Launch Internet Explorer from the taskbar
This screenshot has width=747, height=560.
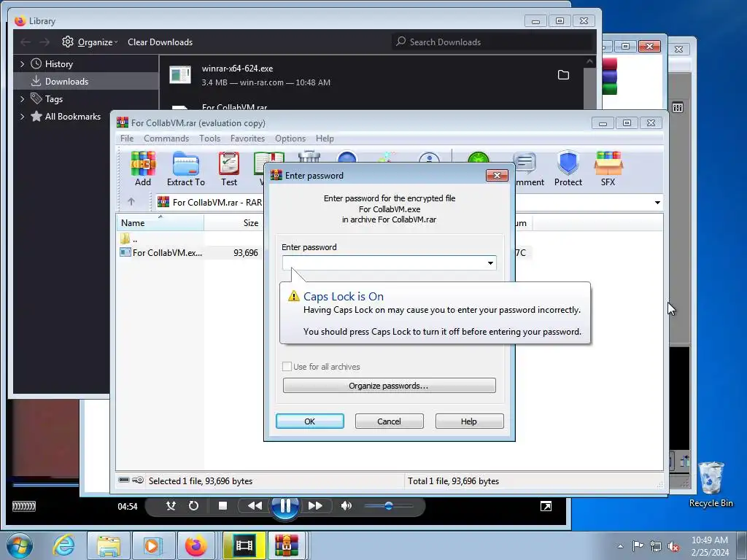[x=64, y=545]
